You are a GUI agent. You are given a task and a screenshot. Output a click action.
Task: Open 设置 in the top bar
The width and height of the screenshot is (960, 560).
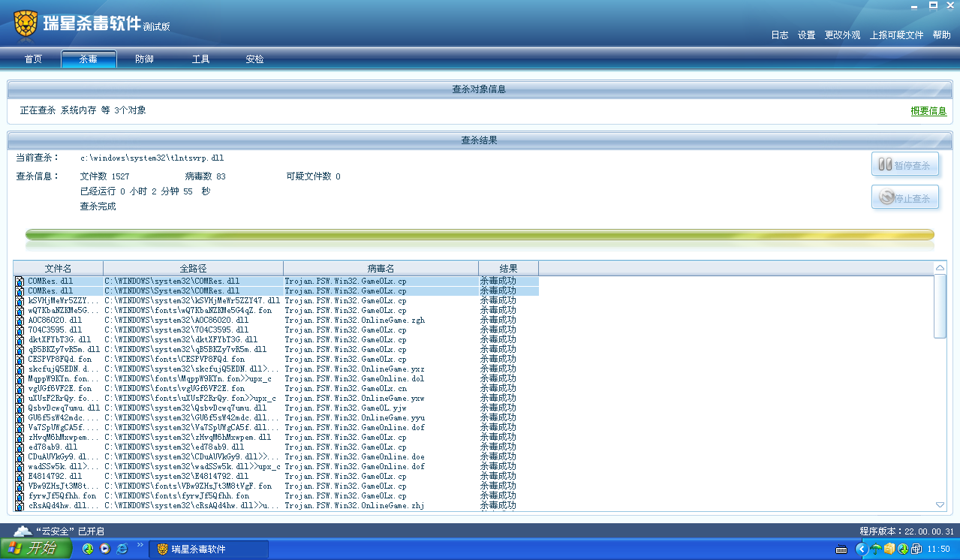tap(807, 35)
